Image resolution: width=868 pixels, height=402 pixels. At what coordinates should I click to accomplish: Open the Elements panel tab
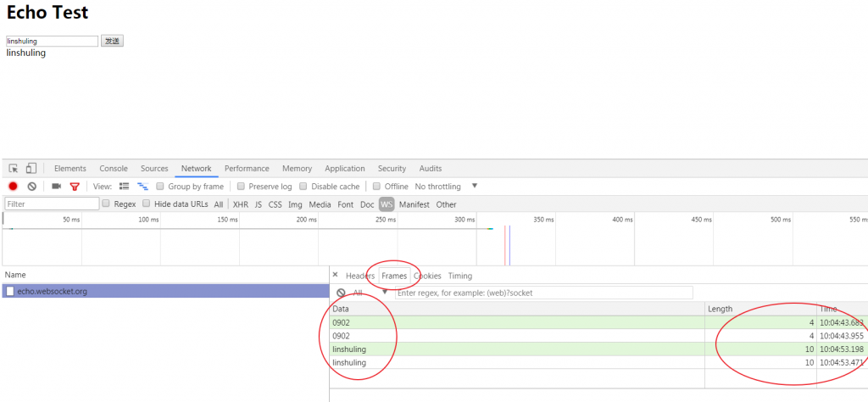click(x=70, y=168)
